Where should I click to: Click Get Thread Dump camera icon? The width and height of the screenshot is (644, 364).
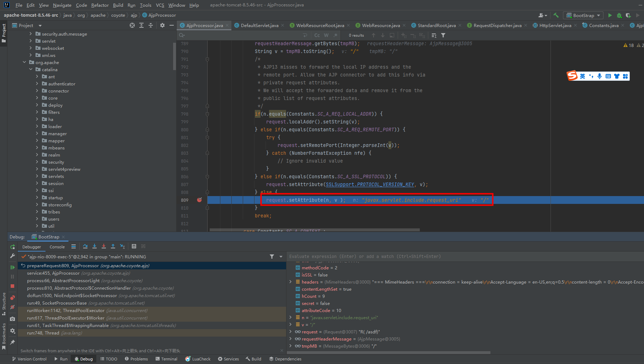[12, 319]
